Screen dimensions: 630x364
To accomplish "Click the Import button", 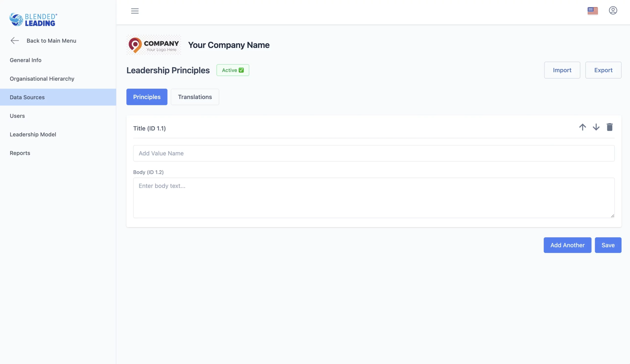I will click(562, 70).
